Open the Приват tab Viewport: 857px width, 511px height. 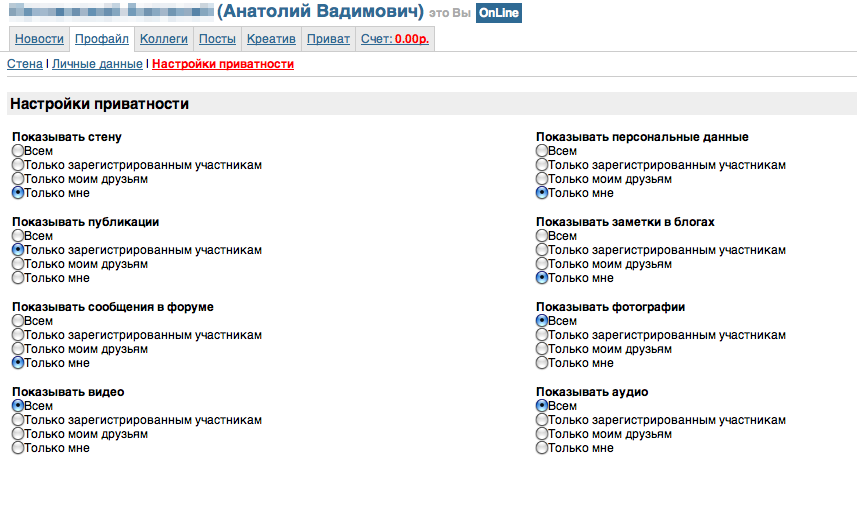pos(328,39)
